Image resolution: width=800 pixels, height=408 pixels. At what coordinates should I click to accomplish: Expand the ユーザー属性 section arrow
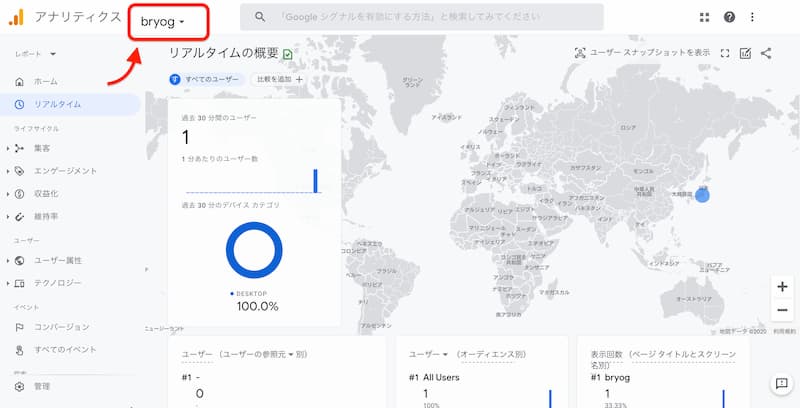[8, 261]
